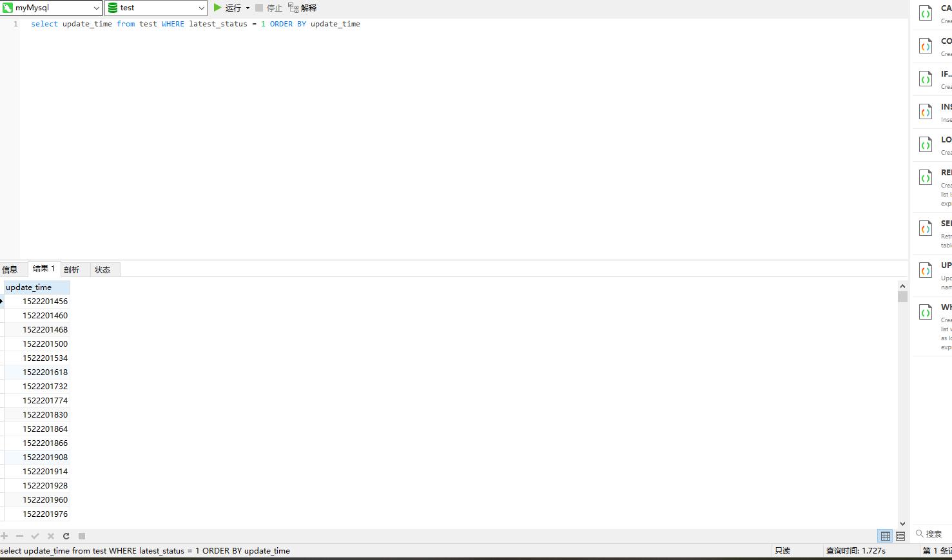
Task: Click the snippet 搜索 search field
Action: (933, 534)
